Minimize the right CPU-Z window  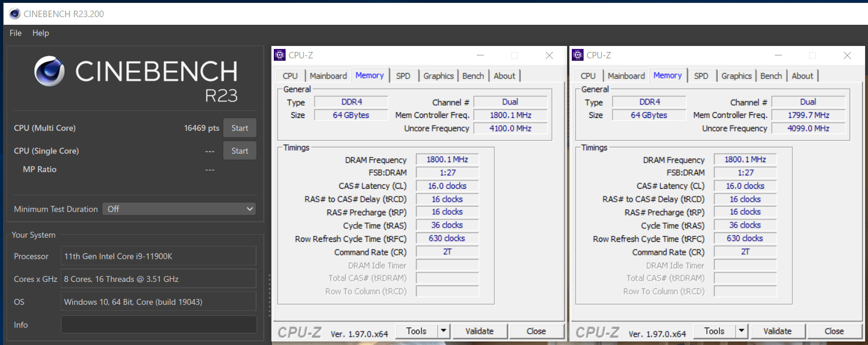[778, 55]
